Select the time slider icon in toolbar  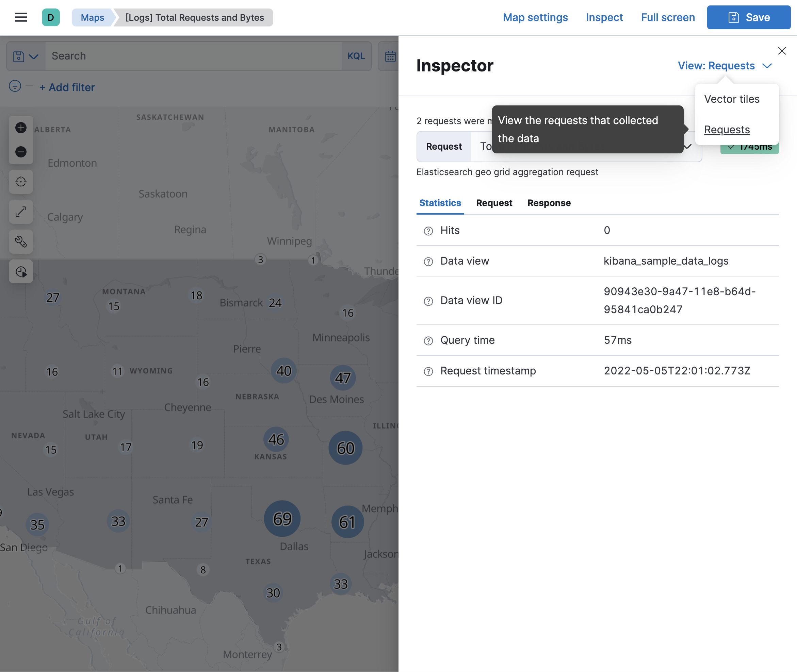coord(20,271)
